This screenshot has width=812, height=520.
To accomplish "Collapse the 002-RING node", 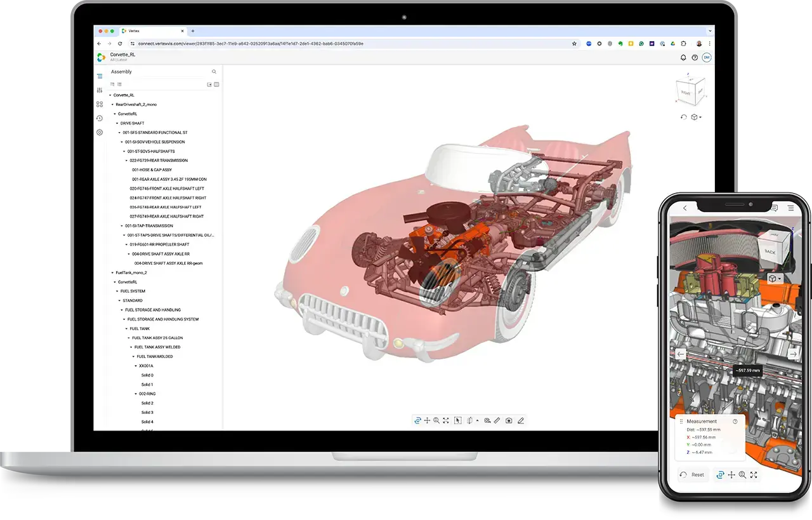I will [x=136, y=394].
